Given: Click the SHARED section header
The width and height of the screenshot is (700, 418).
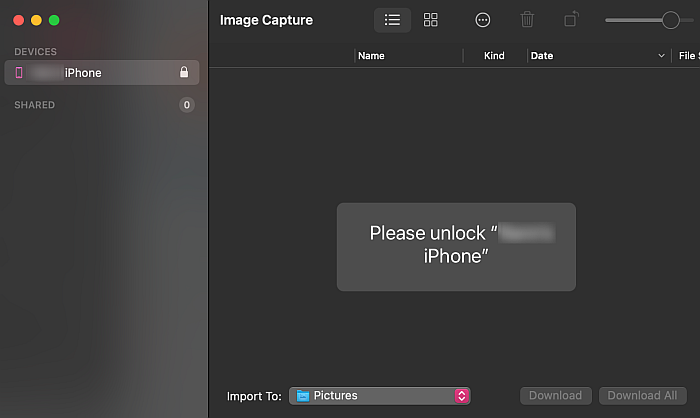Looking at the screenshot, I should (34, 105).
